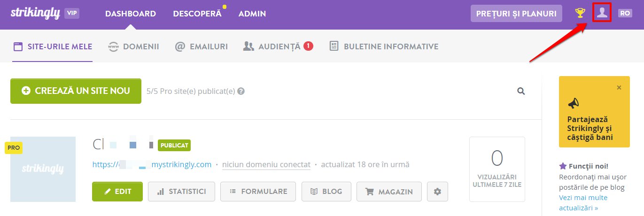Image resolution: width=644 pixels, height=216 pixels.
Task: Open the STATISTICI button
Action: point(181,192)
